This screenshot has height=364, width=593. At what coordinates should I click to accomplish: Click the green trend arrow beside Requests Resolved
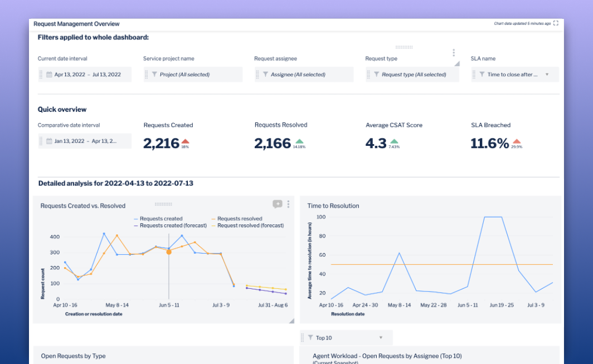point(299,141)
